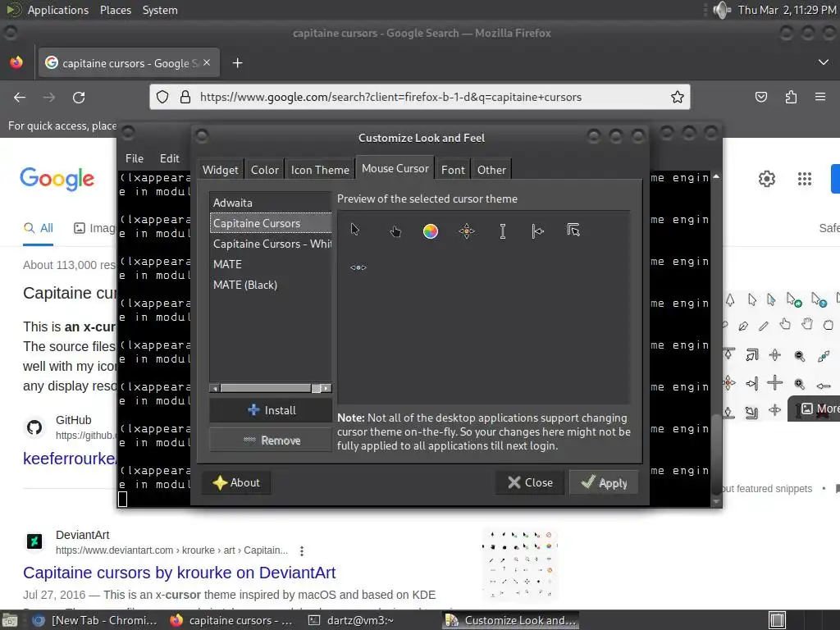Click the move arrows cursor preview
The height and width of the screenshot is (630, 840).
pyautogui.click(x=467, y=231)
